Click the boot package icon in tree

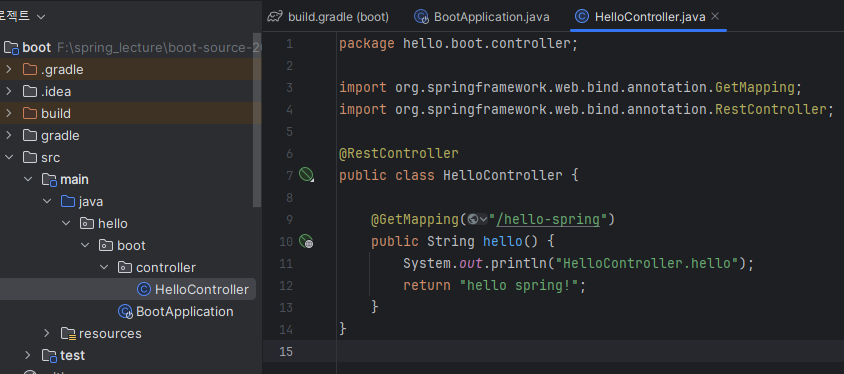pyautogui.click(x=106, y=245)
